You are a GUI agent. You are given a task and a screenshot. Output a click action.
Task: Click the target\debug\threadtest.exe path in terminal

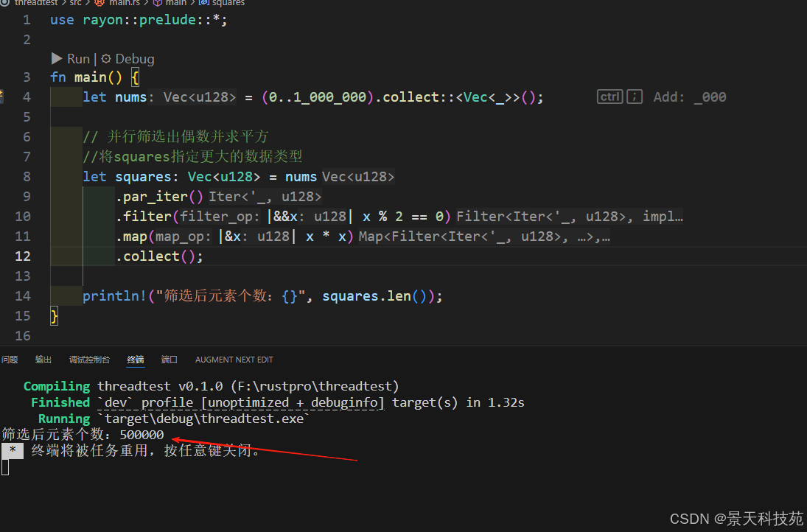coord(204,419)
